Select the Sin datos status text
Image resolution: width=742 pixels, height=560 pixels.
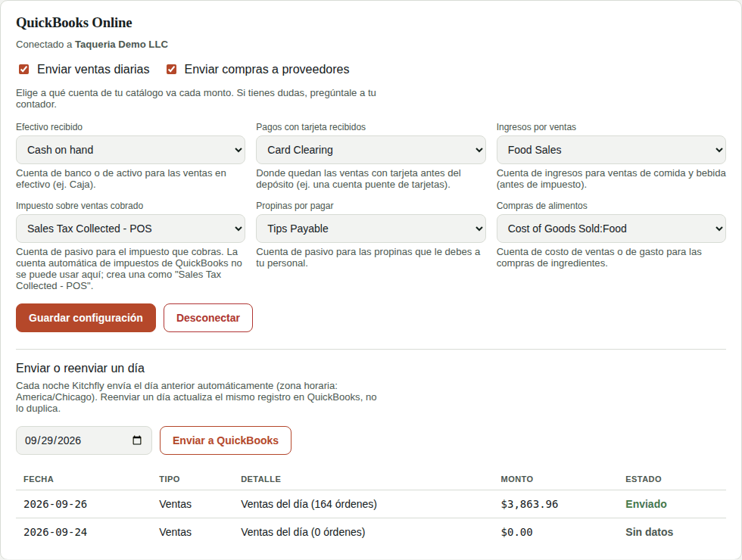tap(650, 532)
